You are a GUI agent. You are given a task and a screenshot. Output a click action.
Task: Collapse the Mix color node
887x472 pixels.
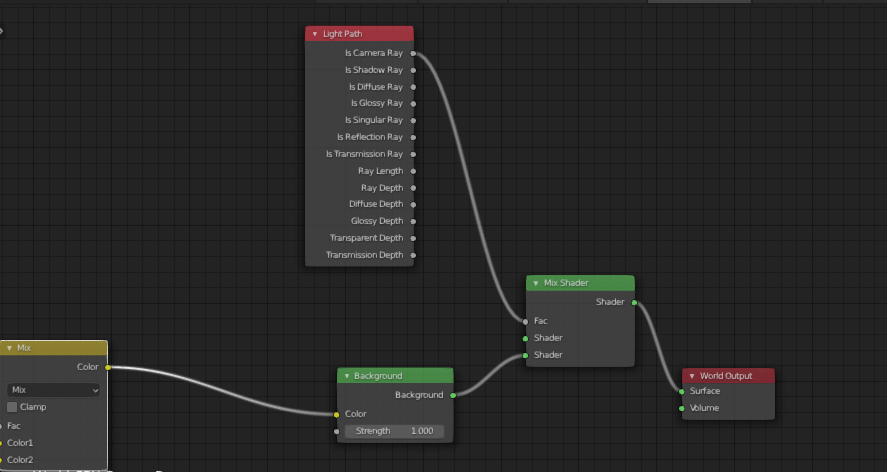[x=10, y=348]
